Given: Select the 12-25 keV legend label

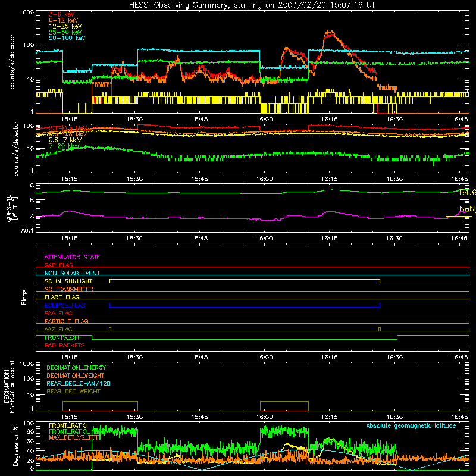Looking at the screenshot, I should (65, 26).
